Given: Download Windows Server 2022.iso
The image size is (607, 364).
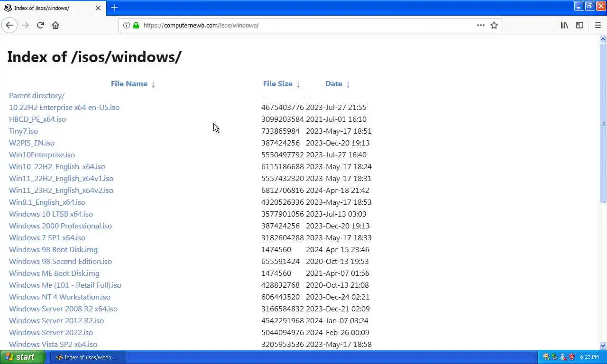Looking at the screenshot, I should (51, 332).
